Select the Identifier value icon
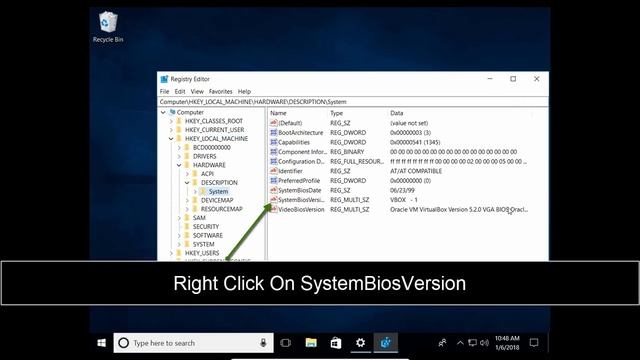This screenshot has height=360, width=640. [274, 171]
